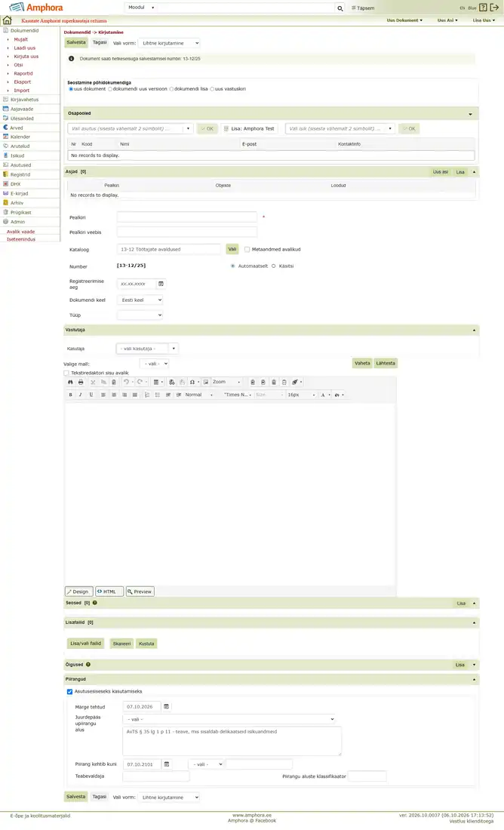The image size is (504, 830).
Task: Click the bulleted list icon
Action: click(158, 395)
